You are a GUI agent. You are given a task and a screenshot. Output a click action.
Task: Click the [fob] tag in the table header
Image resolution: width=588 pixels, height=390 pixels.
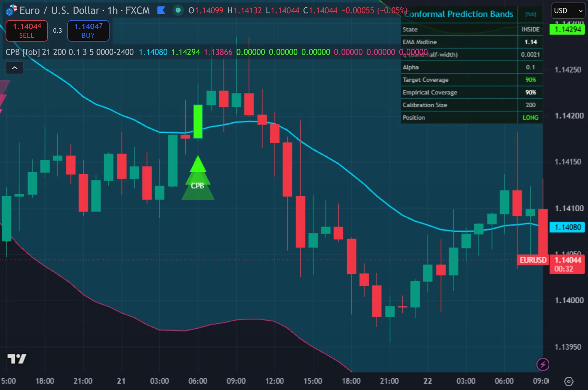530,14
